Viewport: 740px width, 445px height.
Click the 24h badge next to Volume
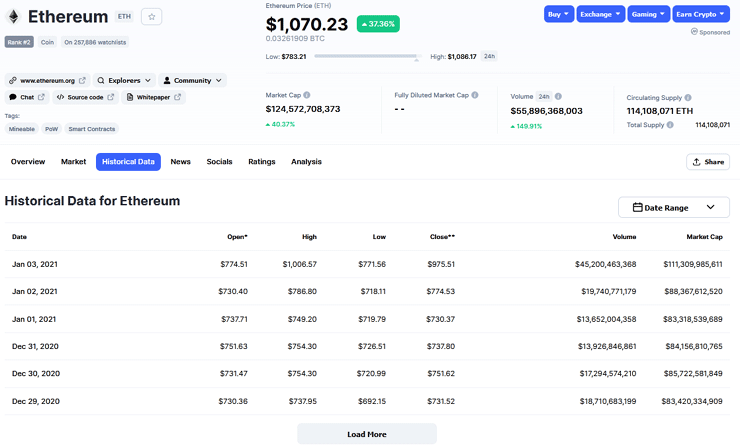pyautogui.click(x=544, y=96)
